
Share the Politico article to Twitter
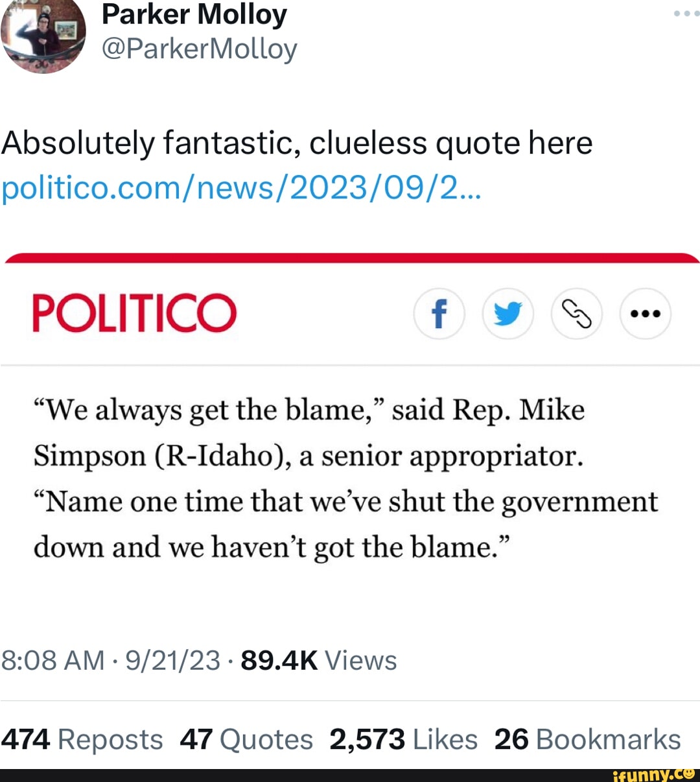coord(508,314)
